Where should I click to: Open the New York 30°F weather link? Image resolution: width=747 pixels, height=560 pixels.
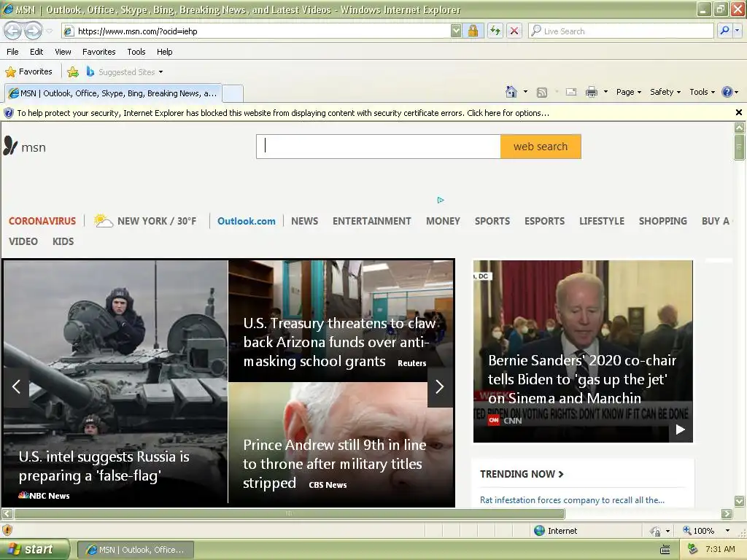(145, 221)
